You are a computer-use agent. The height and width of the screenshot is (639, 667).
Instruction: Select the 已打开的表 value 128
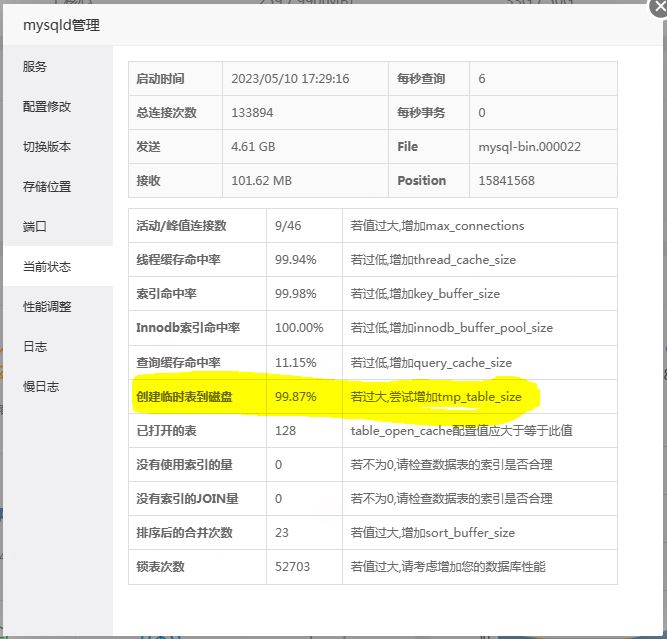285,431
